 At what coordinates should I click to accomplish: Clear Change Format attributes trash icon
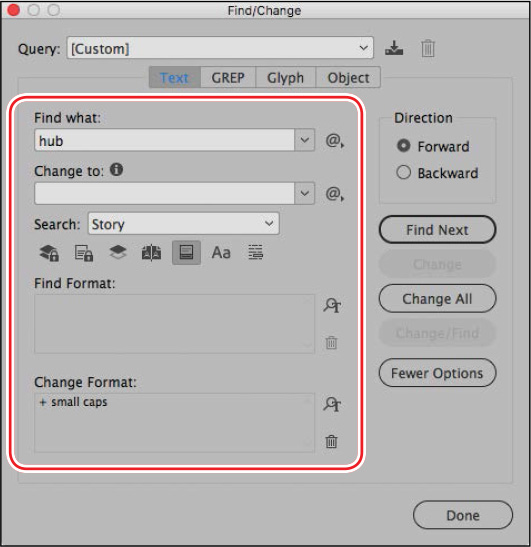331,441
